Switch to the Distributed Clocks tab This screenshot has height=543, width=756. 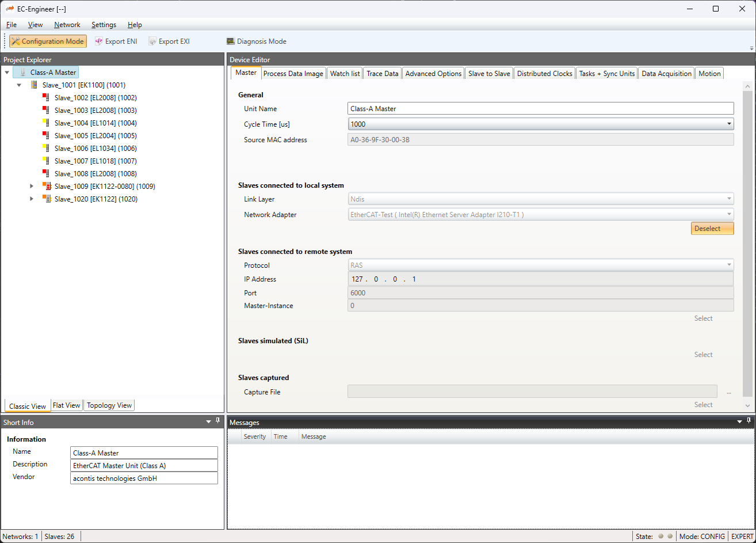tap(544, 73)
